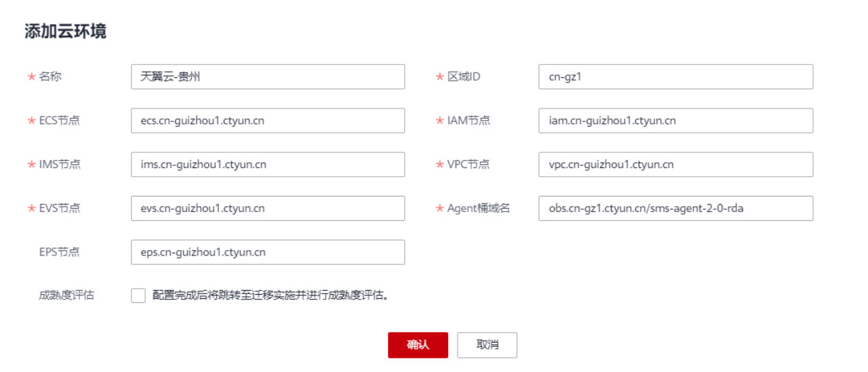Click the 取消 button
This screenshot has width=868, height=372.
tap(487, 345)
